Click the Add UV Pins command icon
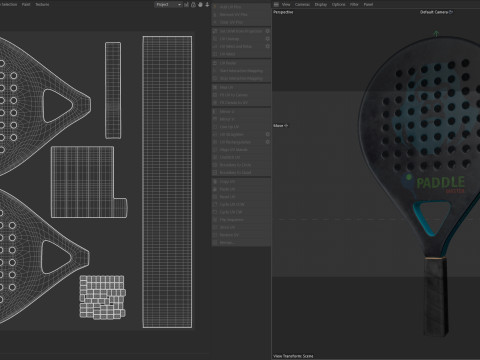Viewport: 480px width, 360px height. (x=215, y=7)
